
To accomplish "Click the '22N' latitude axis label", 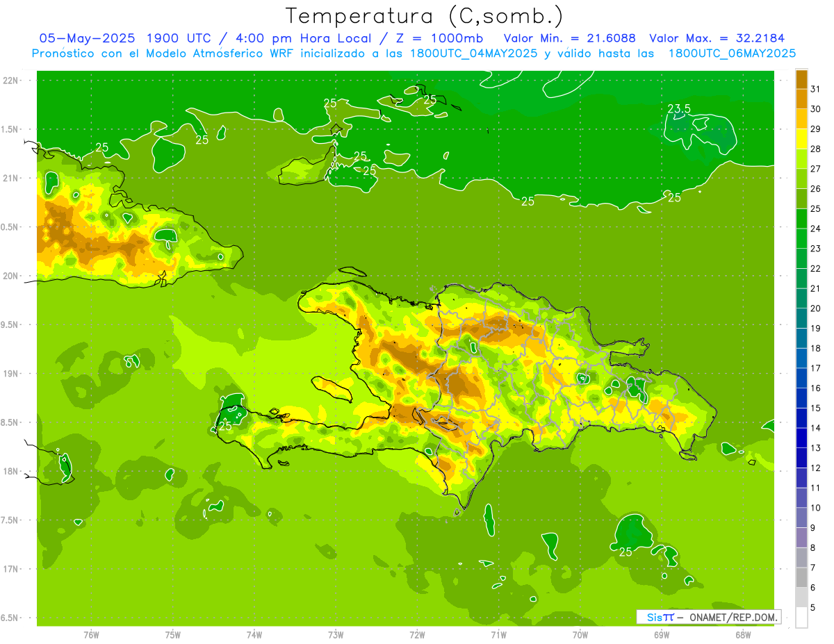I will point(10,81).
